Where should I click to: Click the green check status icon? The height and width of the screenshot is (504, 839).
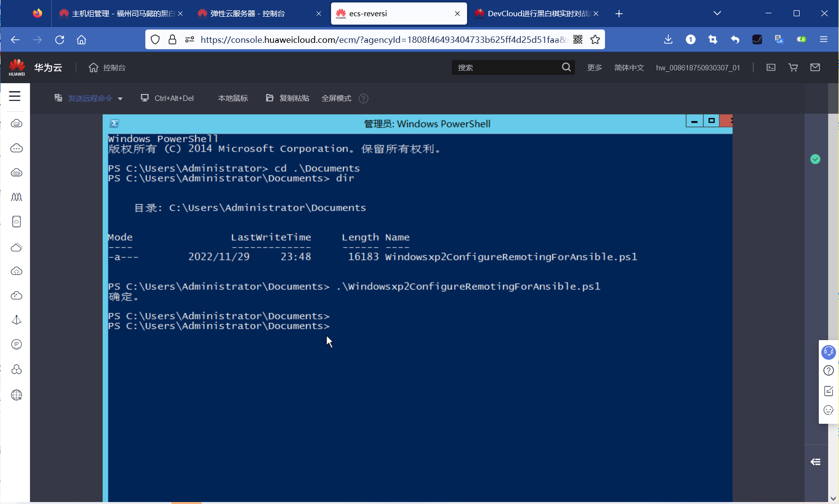click(x=815, y=159)
